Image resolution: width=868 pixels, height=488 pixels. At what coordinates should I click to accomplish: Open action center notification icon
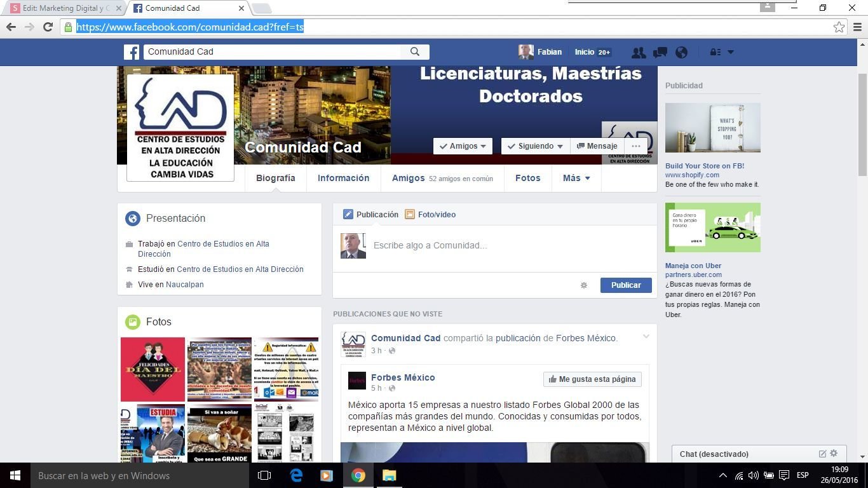pos(784,475)
